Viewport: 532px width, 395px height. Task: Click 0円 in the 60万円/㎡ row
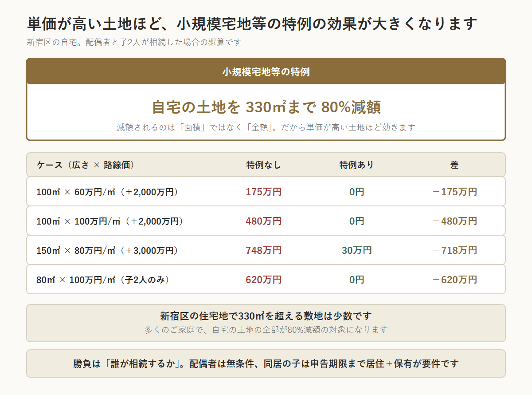(357, 192)
